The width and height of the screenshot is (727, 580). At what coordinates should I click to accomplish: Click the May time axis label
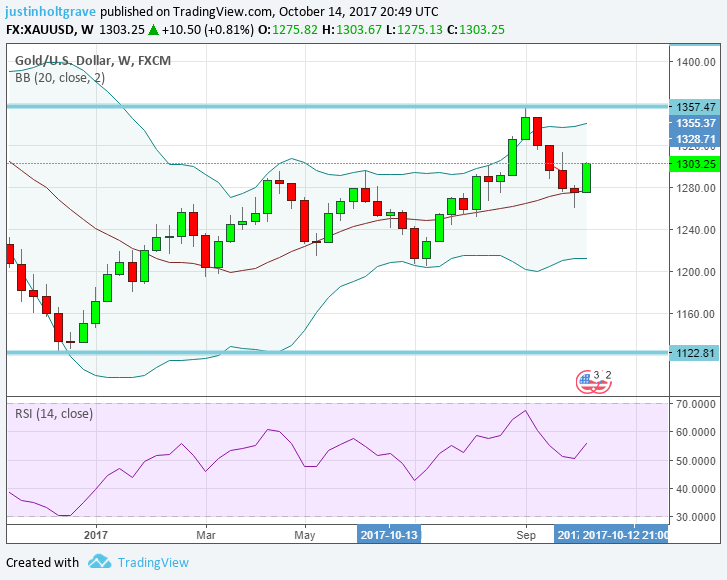[305, 535]
